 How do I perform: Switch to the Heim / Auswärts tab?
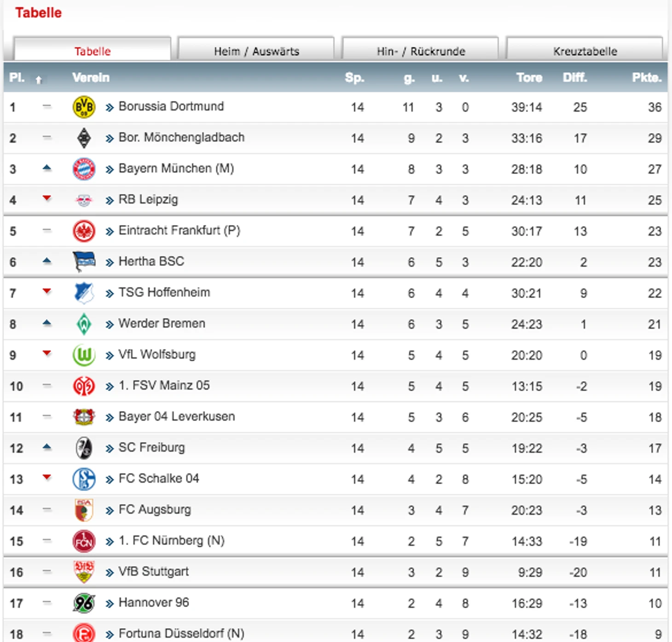coord(256,50)
